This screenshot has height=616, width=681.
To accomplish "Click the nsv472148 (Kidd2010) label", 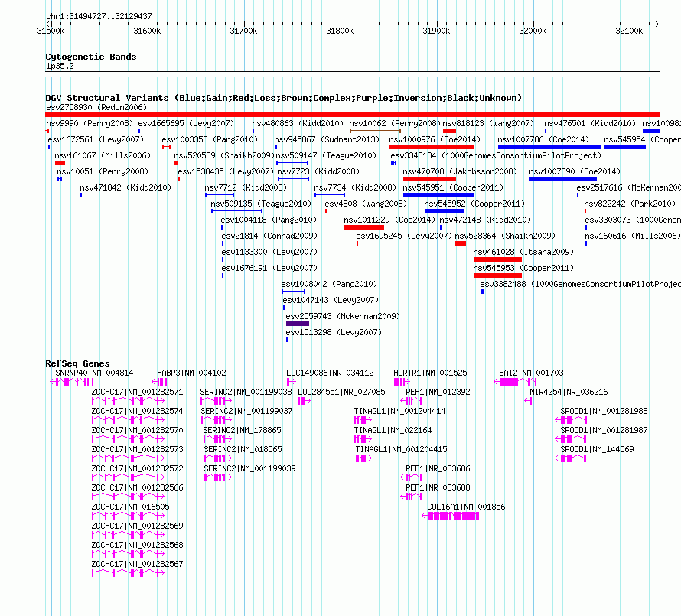I will [x=485, y=220].
